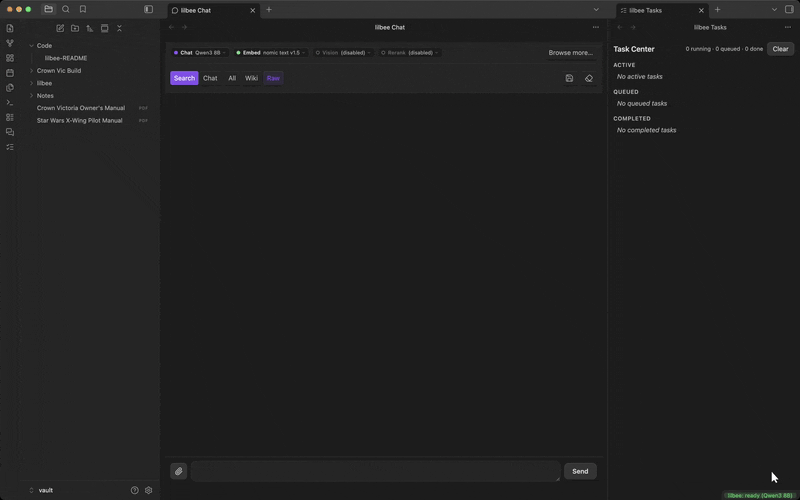Click the Clear button in Task Center

click(780, 49)
